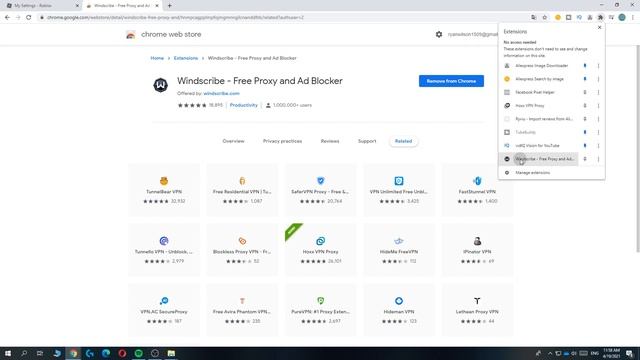Open the Hoxx VPN Proxy related card
The height and width of the screenshot is (360, 640).
(320, 250)
